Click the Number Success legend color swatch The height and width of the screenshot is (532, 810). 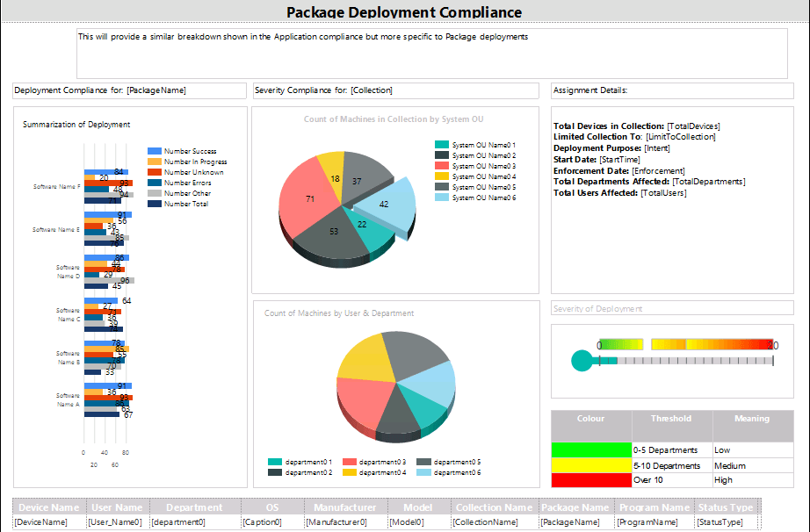click(x=155, y=151)
